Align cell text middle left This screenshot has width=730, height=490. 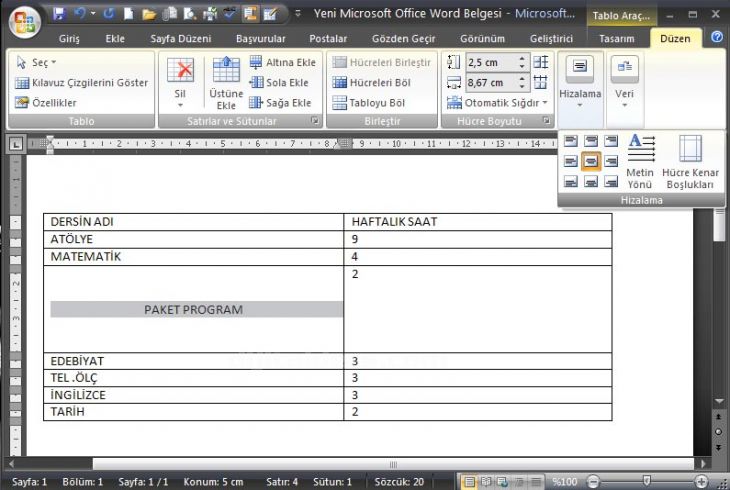pos(571,161)
